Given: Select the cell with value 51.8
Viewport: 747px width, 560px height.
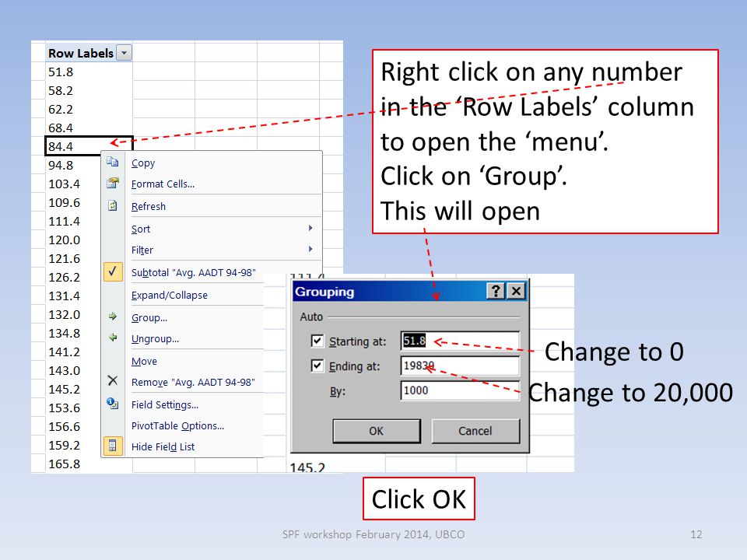Looking at the screenshot, I should coord(89,72).
